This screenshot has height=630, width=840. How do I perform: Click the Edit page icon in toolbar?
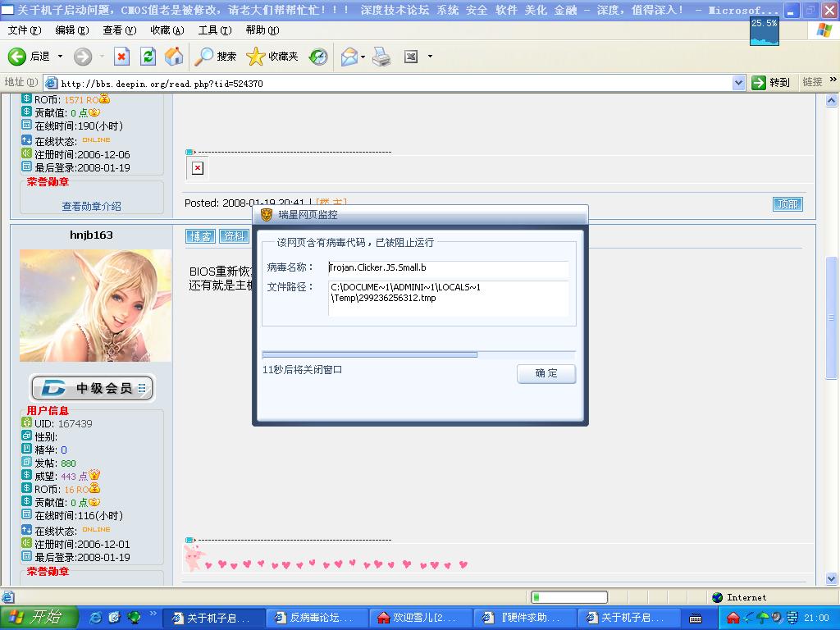coord(411,57)
